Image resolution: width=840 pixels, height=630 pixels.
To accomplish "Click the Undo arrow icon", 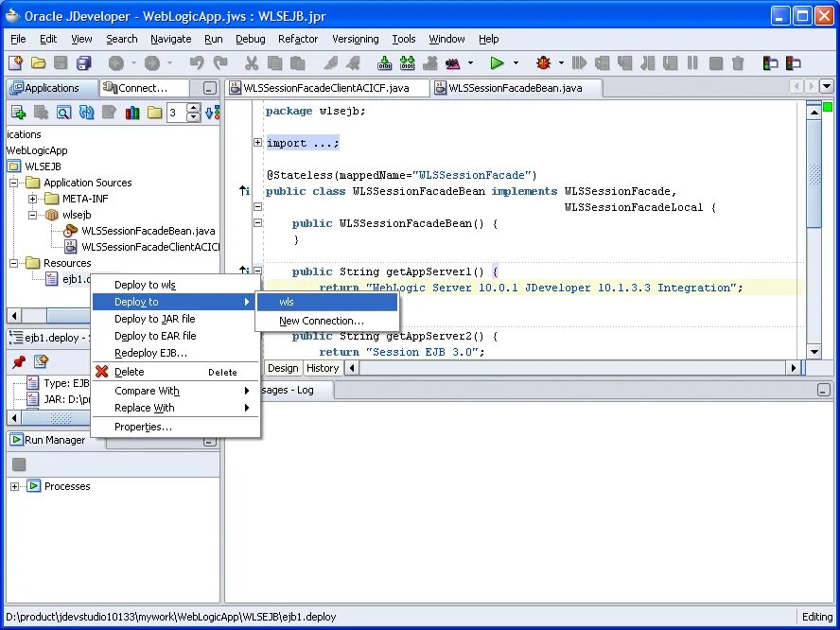I will pyautogui.click(x=197, y=63).
